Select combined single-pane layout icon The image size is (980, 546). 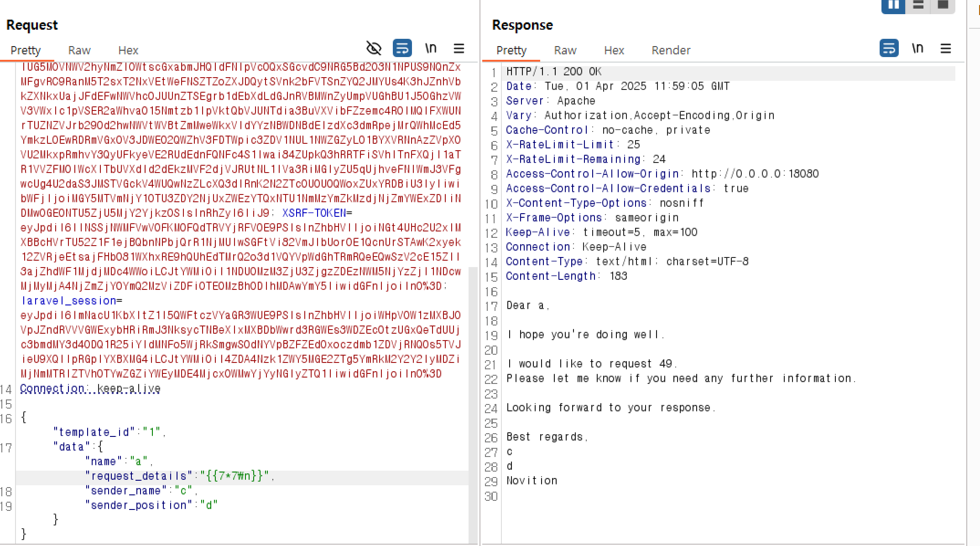coord(943,5)
